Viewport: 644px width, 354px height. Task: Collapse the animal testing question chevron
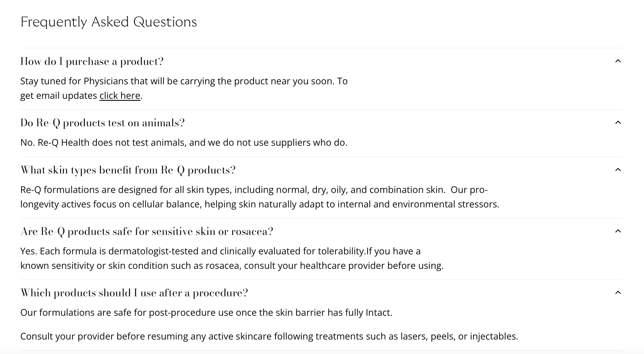(x=618, y=123)
